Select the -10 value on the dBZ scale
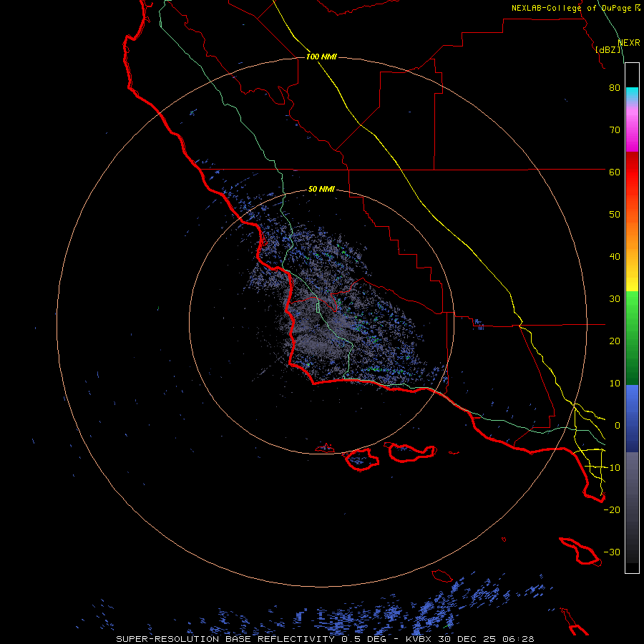Viewport: 644px width, 644px height. pos(612,468)
